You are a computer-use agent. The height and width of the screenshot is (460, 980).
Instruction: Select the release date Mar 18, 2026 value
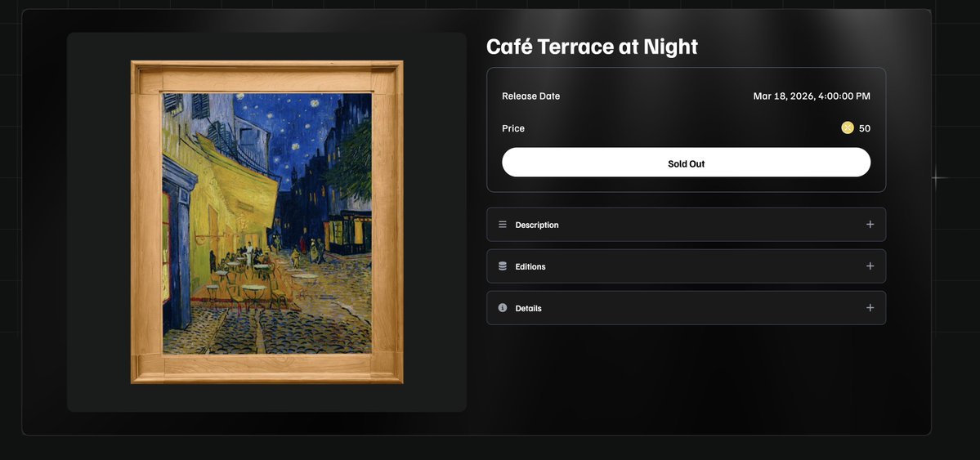(x=812, y=96)
